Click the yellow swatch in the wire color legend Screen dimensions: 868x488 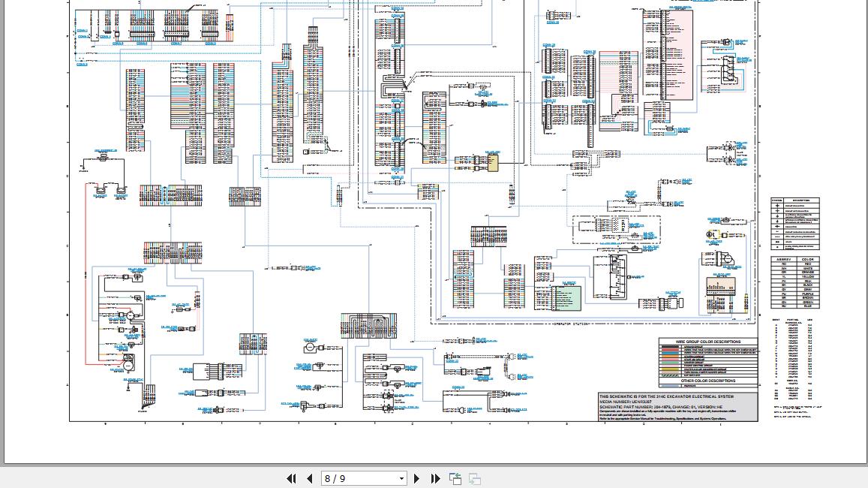pos(670,369)
